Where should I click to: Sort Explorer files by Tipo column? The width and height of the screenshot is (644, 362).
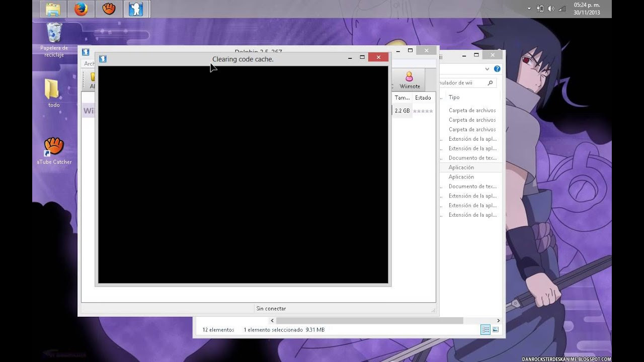(x=454, y=98)
